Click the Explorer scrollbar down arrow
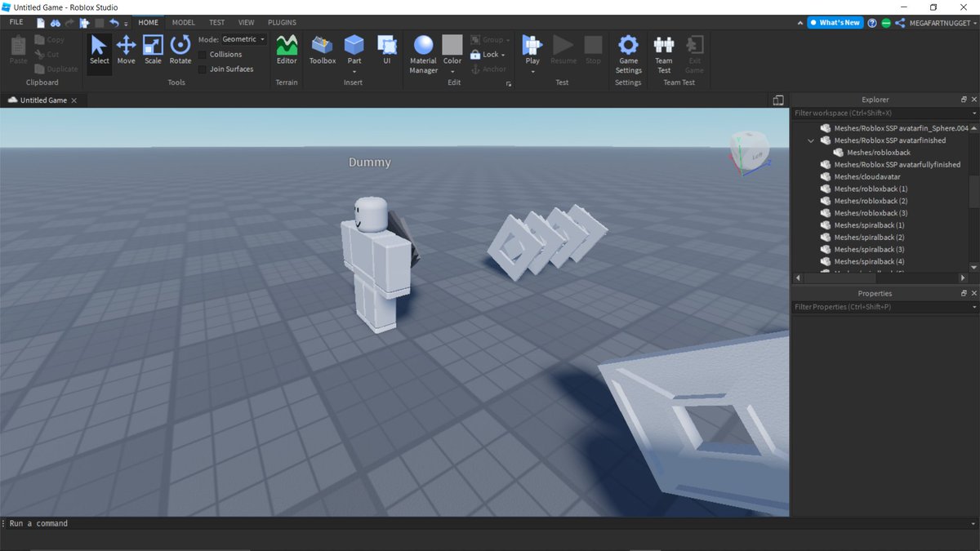The height and width of the screenshot is (551, 980). click(973, 267)
